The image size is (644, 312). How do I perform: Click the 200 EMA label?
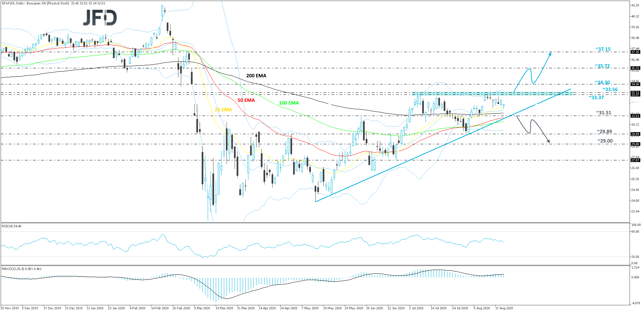pos(256,76)
